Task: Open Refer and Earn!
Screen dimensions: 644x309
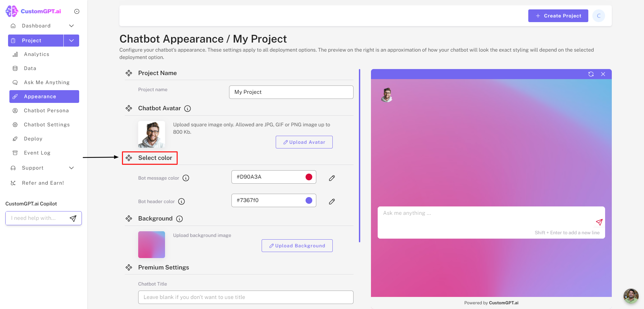Action: tap(43, 183)
